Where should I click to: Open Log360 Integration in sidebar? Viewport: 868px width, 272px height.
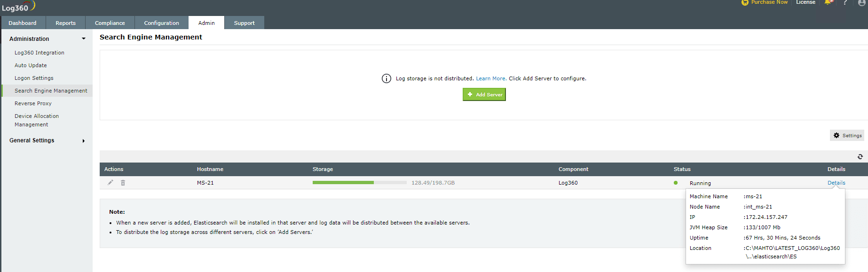coord(39,53)
